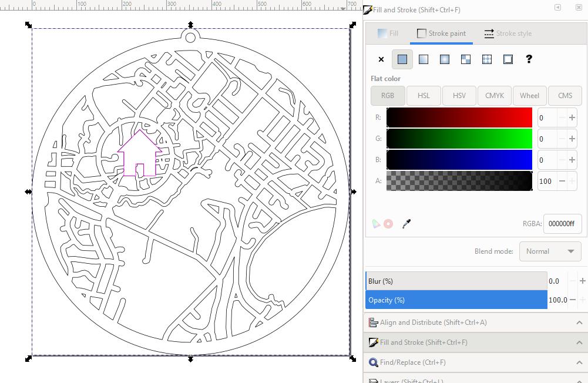Click on the red channel slider

click(x=459, y=117)
